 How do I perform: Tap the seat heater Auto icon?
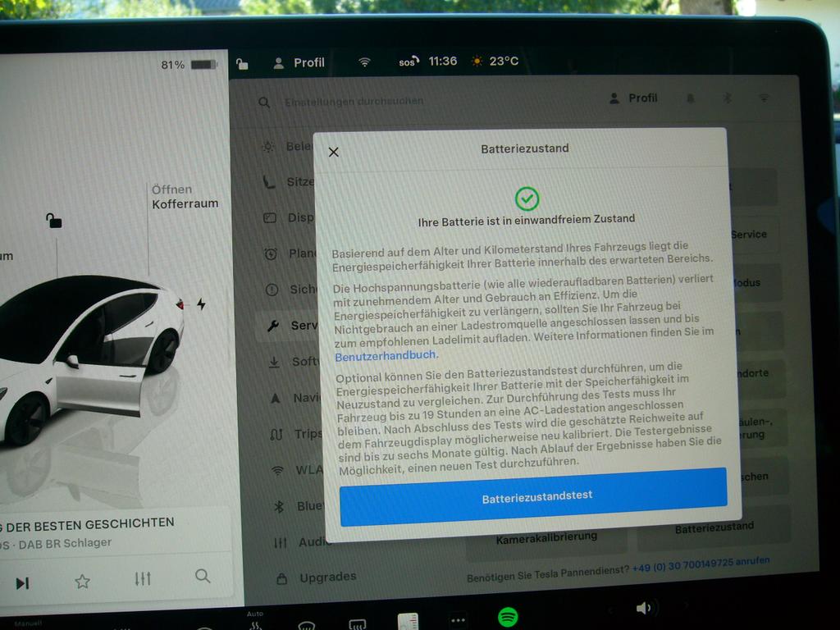[x=256, y=620]
